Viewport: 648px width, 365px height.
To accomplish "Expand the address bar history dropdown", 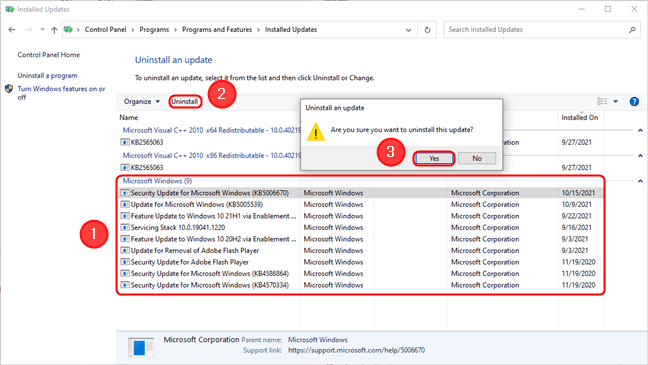I will tap(408, 30).
